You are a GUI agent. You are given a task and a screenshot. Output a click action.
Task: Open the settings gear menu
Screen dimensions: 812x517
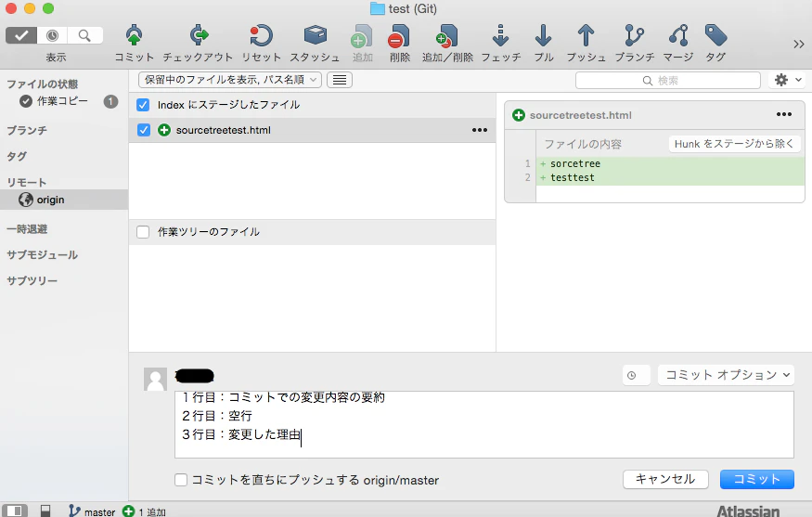pos(788,80)
